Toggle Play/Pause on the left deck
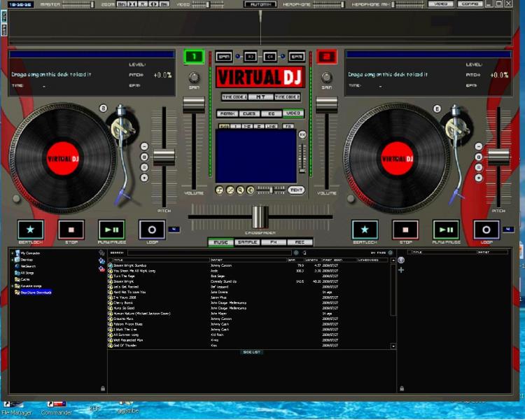 [x=111, y=230]
